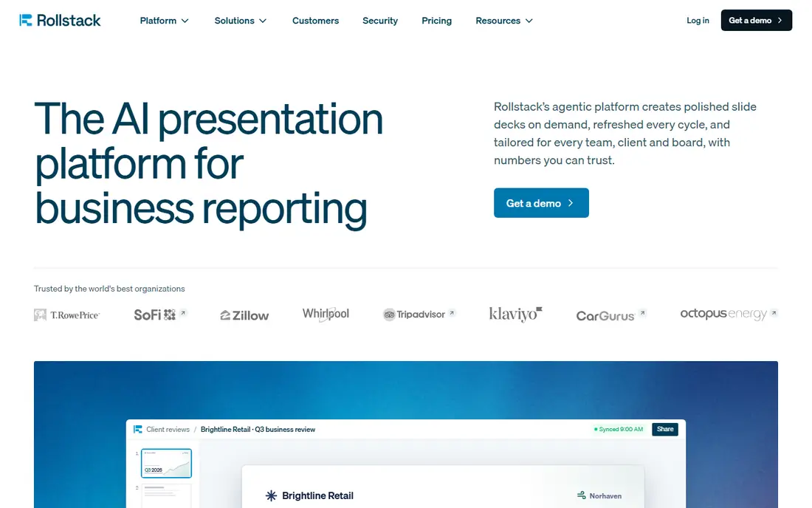Open the Platform dropdown menu
Image resolution: width=812 pixels, height=508 pixels.
click(x=164, y=21)
